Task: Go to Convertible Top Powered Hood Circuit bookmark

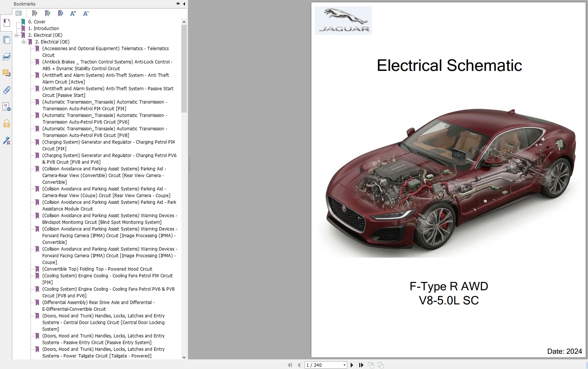Action: pyautogui.click(x=97, y=269)
